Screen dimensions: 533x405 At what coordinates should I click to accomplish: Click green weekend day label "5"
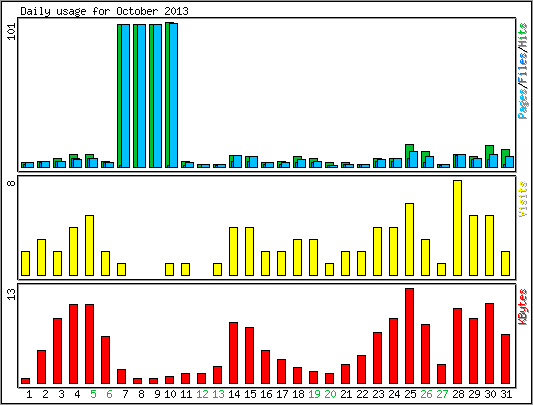pyautogui.click(x=93, y=394)
